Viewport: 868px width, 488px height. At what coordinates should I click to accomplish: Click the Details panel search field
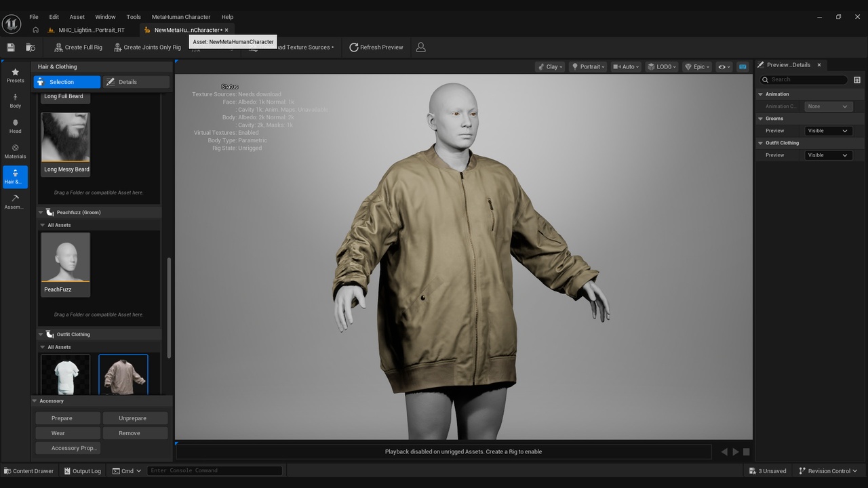click(x=804, y=79)
